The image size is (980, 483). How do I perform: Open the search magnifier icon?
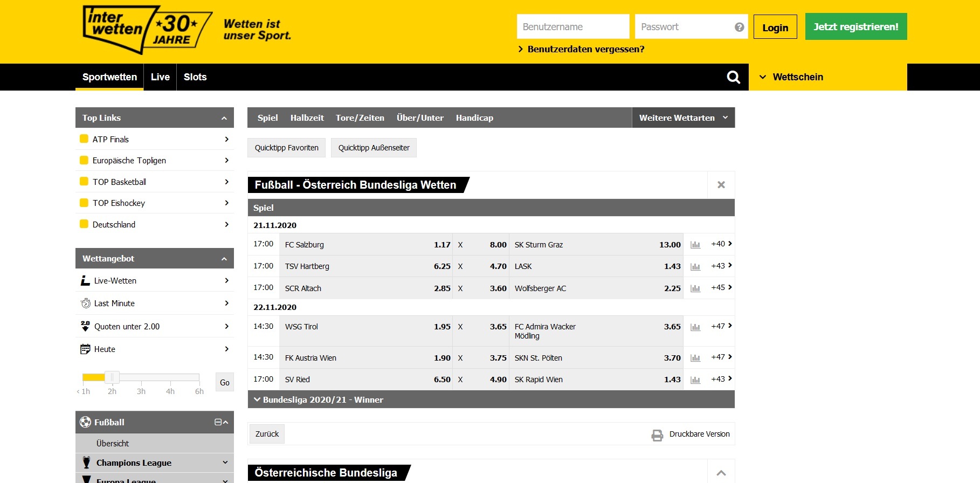pyautogui.click(x=734, y=77)
